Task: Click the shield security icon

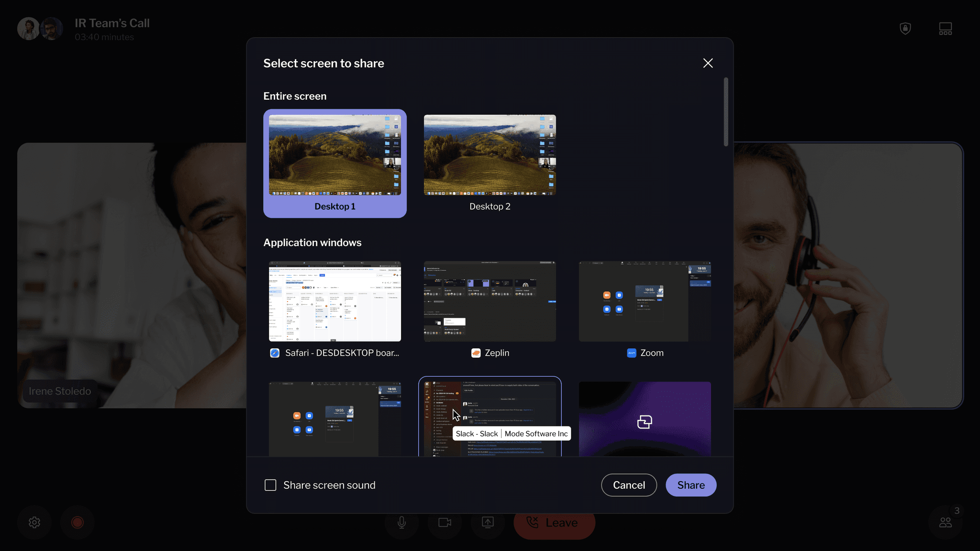Action: (x=905, y=29)
